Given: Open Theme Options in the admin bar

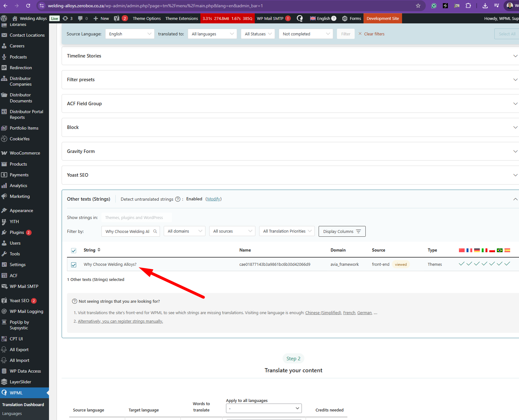Looking at the screenshot, I should [x=147, y=18].
